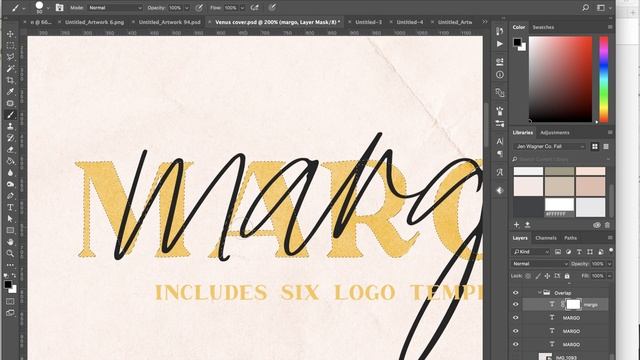This screenshot has height=360, width=640.
Task: Select the margo layer mask thumbnail
Action: coord(573,304)
